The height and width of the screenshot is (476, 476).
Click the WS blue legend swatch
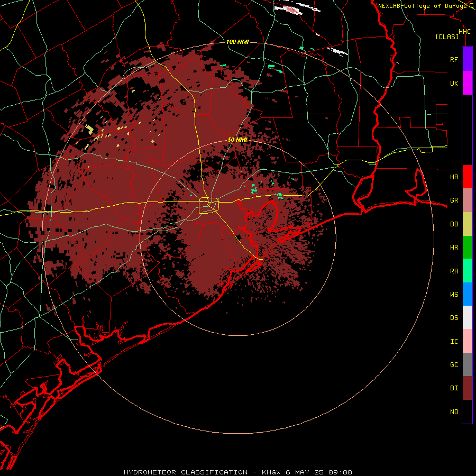tap(467, 294)
